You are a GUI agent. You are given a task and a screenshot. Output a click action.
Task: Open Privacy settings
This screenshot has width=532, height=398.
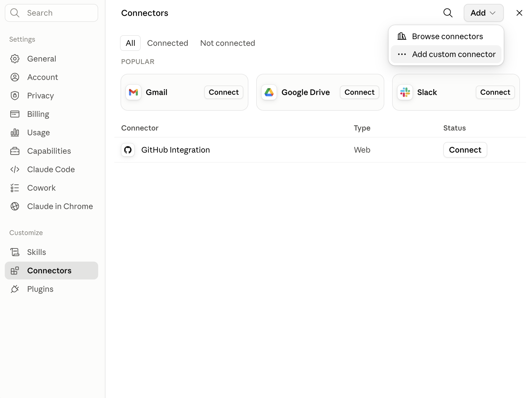(x=51, y=96)
